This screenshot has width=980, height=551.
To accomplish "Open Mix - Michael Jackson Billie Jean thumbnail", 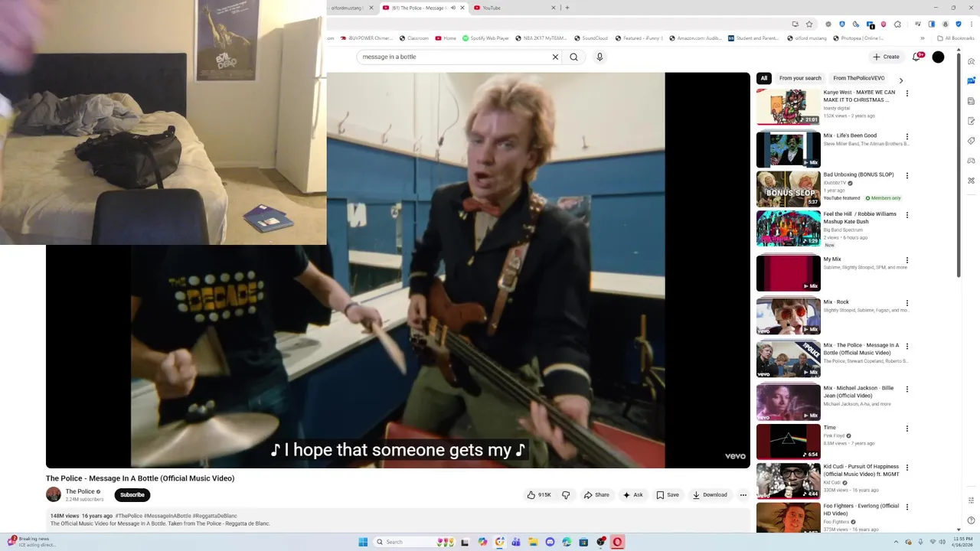I will 788,403.
